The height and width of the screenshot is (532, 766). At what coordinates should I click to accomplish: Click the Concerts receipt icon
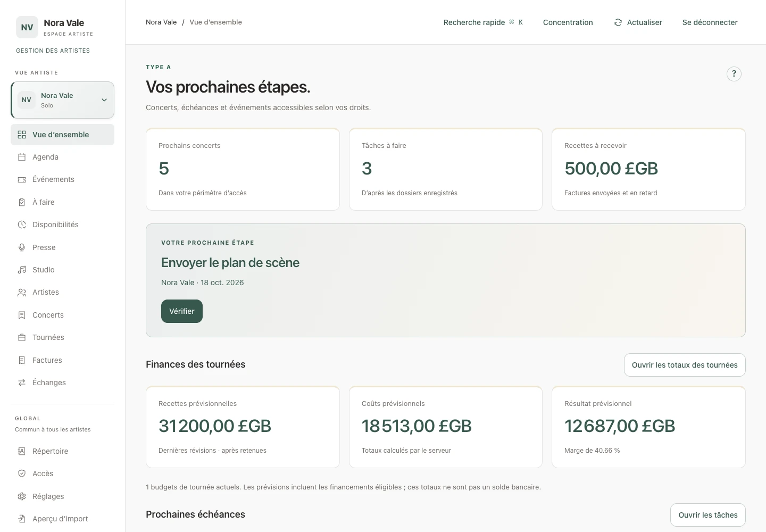tap(22, 315)
